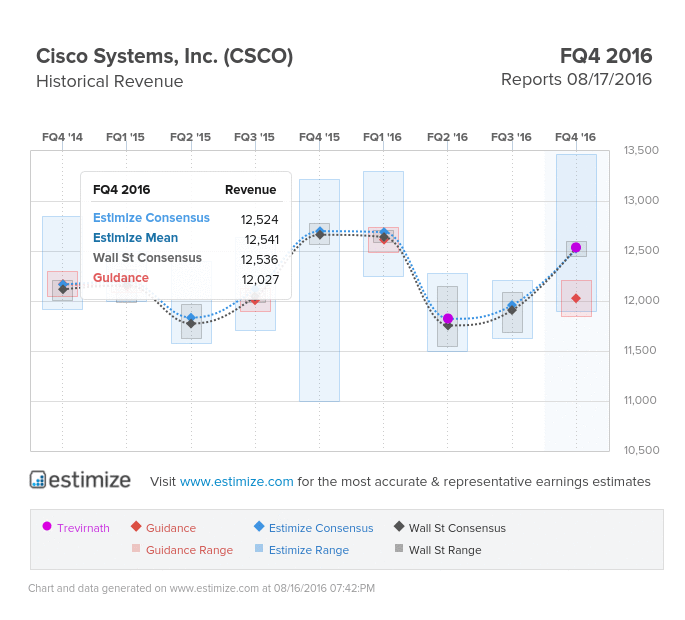
Task: Click the 12,524 value in tooltip
Action: pyautogui.click(x=259, y=219)
